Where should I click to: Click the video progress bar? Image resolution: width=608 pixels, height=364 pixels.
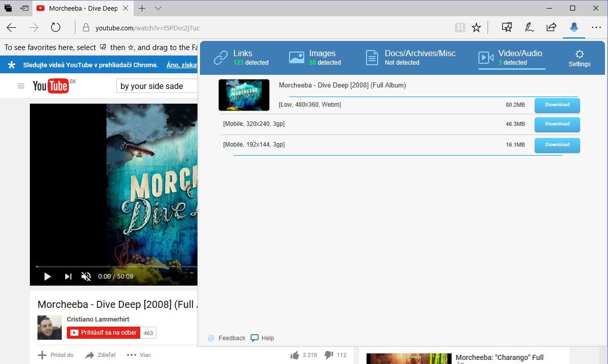[116, 266]
